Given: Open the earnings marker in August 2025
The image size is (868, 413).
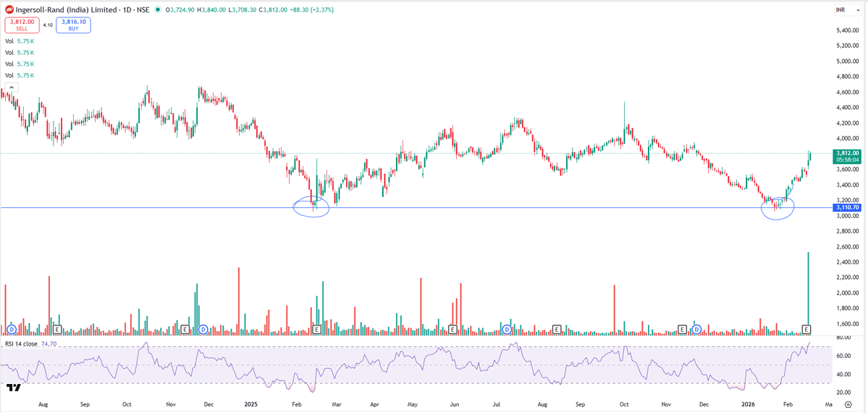Looking at the screenshot, I should coord(557,329).
